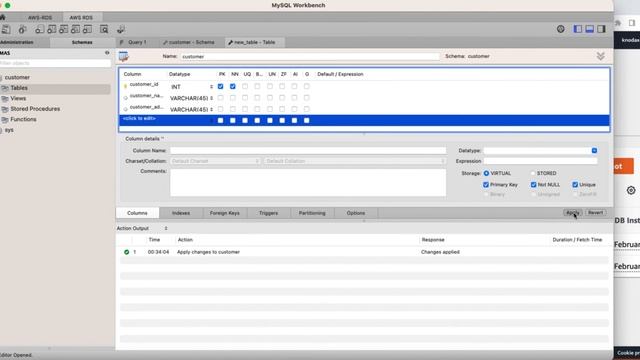Click the create new function toolbar icon

87,29
